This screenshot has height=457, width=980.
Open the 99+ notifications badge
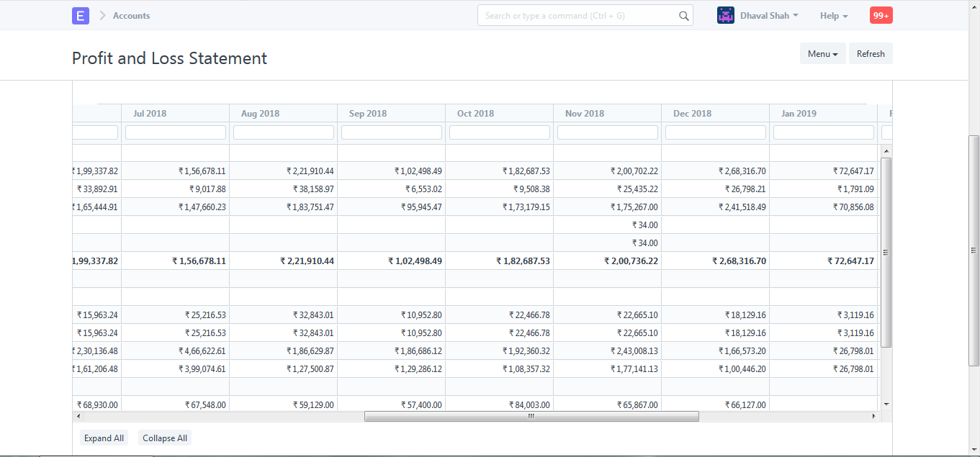click(x=881, y=15)
